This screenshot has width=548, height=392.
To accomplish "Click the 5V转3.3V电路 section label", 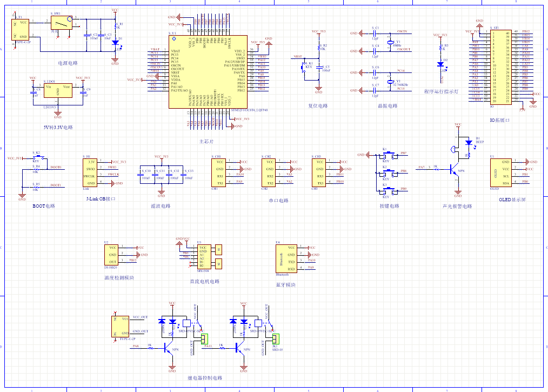I will pyautogui.click(x=58, y=127).
